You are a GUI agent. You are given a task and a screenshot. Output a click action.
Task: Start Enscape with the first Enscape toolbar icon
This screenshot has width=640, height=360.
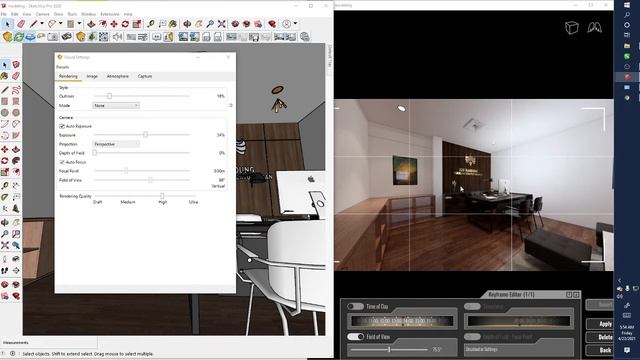(7, 37)
